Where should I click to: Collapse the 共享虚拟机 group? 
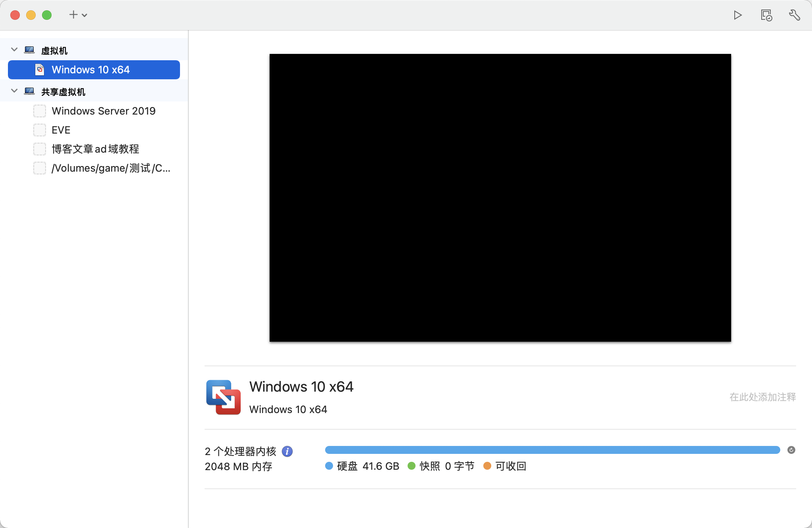point(14,91)
